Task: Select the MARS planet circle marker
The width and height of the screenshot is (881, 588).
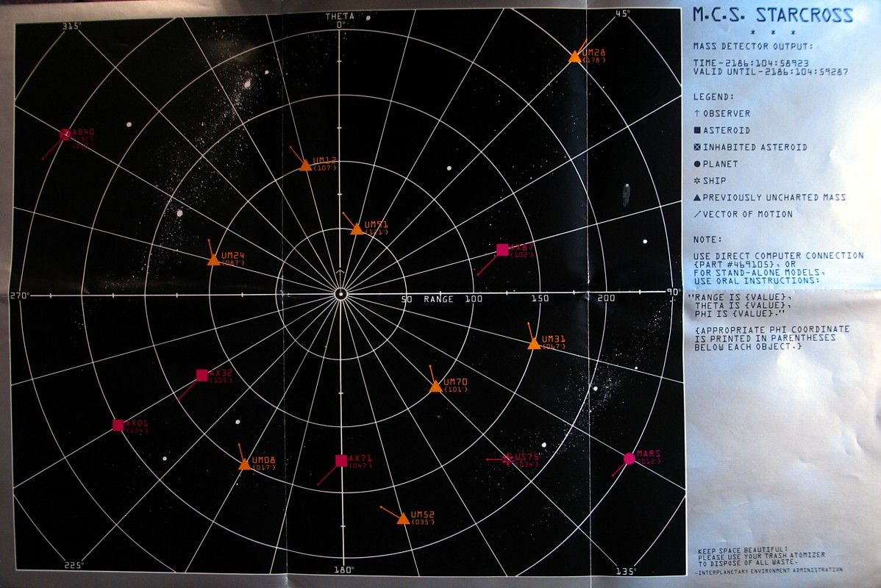Action: coord(629,459)
